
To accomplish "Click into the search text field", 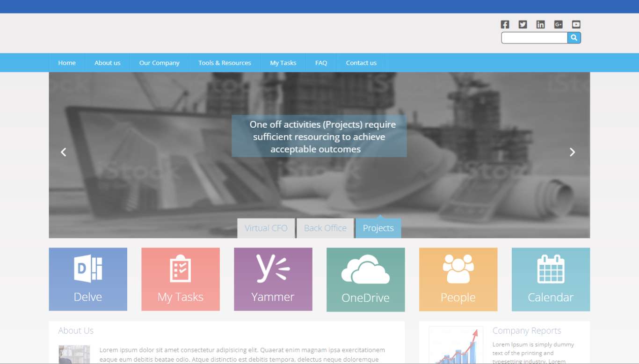I will 534,38.
